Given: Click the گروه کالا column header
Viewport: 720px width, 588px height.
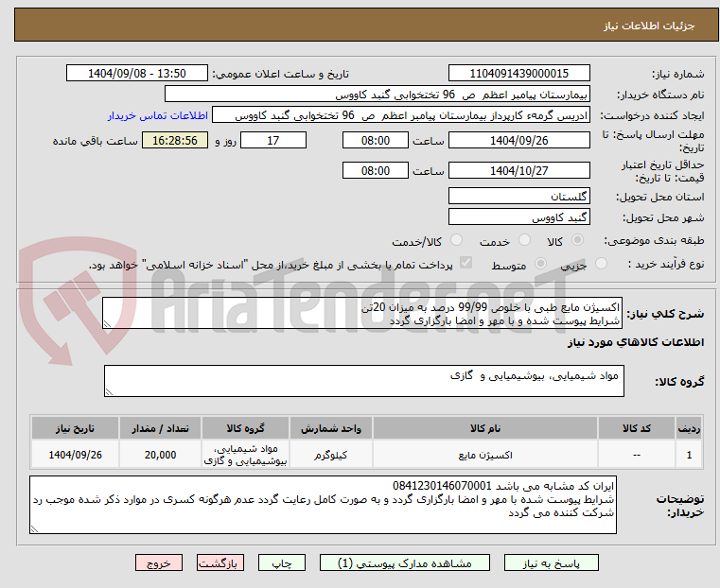Looking at the screenshot, I should [x=245, y=428].
